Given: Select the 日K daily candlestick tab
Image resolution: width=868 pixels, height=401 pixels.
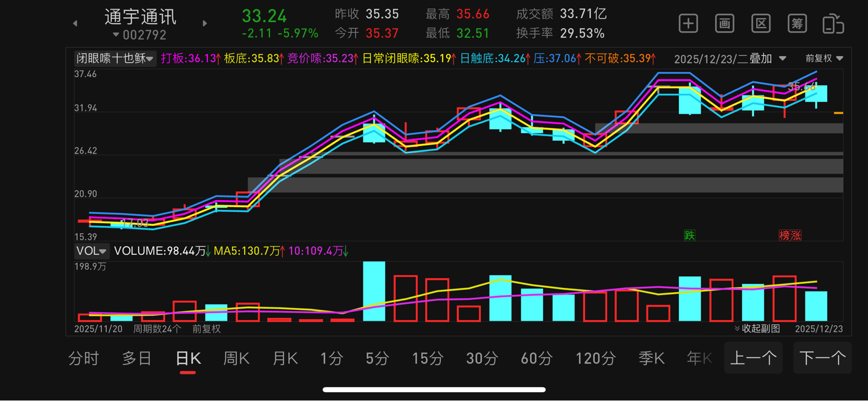Looking at the screenshot, I should coord(188,358).
